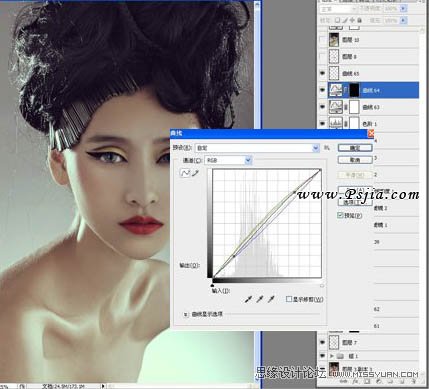Expand the layer group triangle
The image size is (429, 389).
pyautogui.click(x=332, y=356)
